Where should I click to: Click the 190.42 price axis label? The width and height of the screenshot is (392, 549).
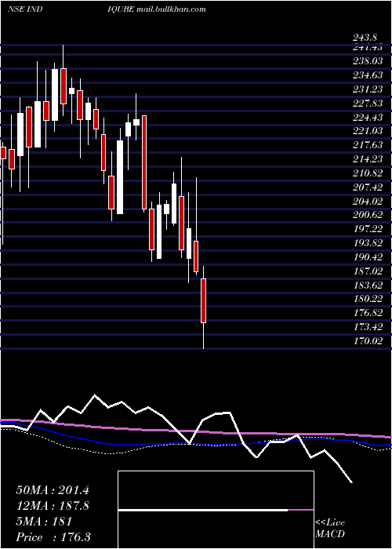click(367, 257)
